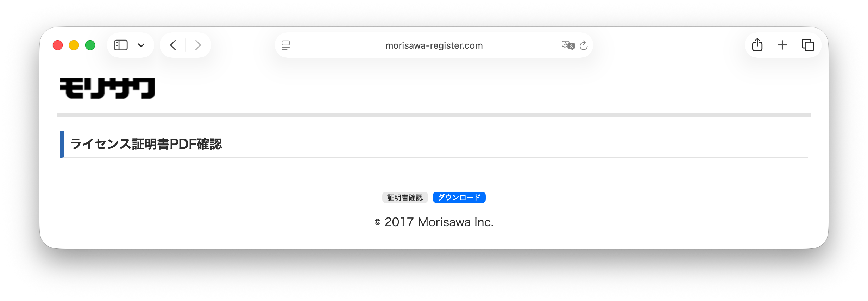Open the Reader view icon in address bar
Viewport: 868px width, 301px height.
[x=285, y=45]
